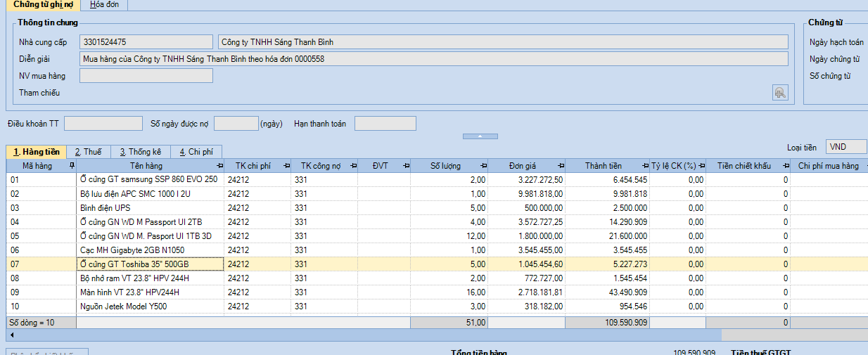Click the supplier code field 3301524475
The width and height of the screenshot is (868, 355).
pyautogui.click(x=146, y=42)
